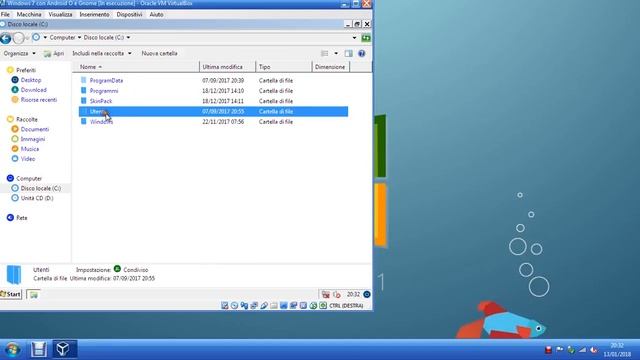Click the large folder icon in details pane

tap(14, 274)
